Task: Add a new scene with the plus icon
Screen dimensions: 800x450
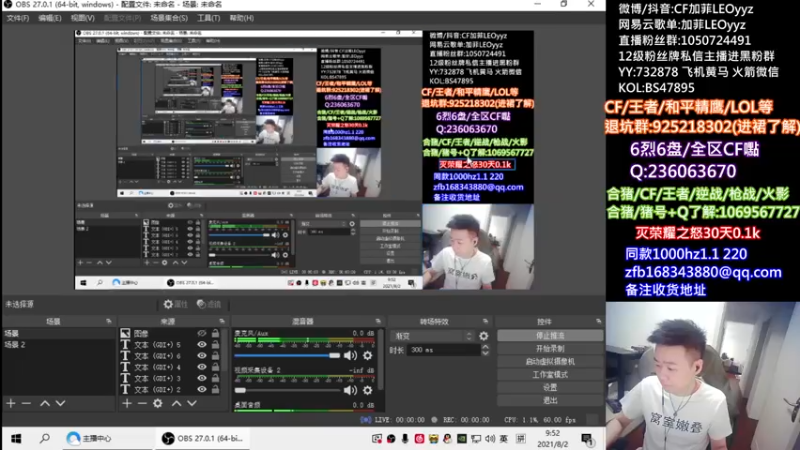Action: point(11,403)
